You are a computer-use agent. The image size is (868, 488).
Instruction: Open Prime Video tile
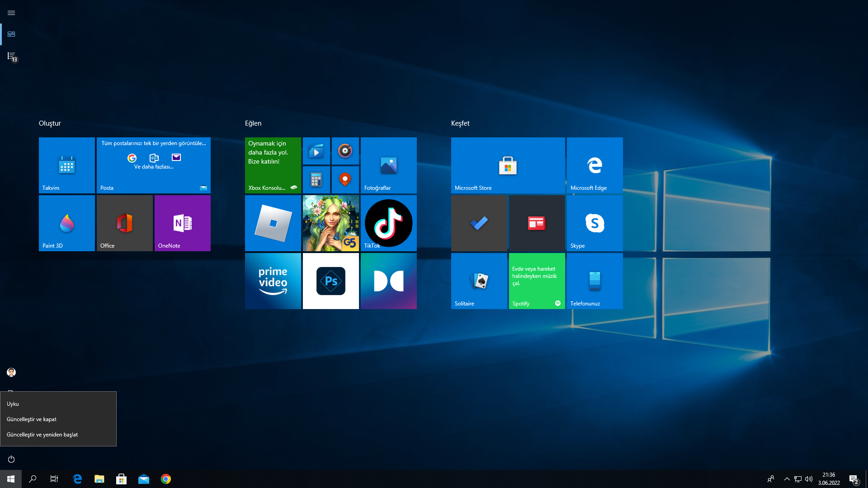(273, 281)
